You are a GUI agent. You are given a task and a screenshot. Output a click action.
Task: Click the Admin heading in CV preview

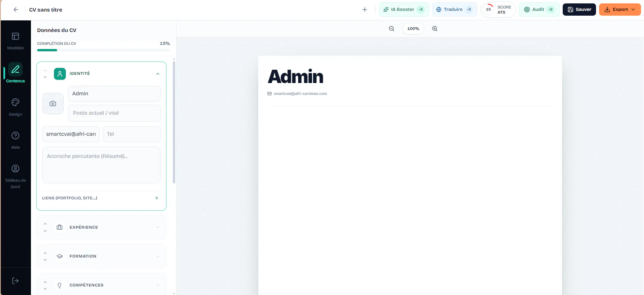pos(296,76)
